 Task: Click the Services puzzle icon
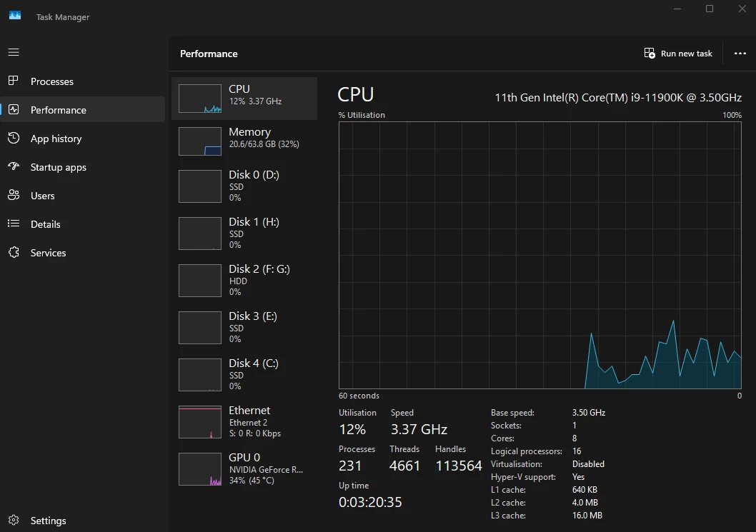(14, 252)
